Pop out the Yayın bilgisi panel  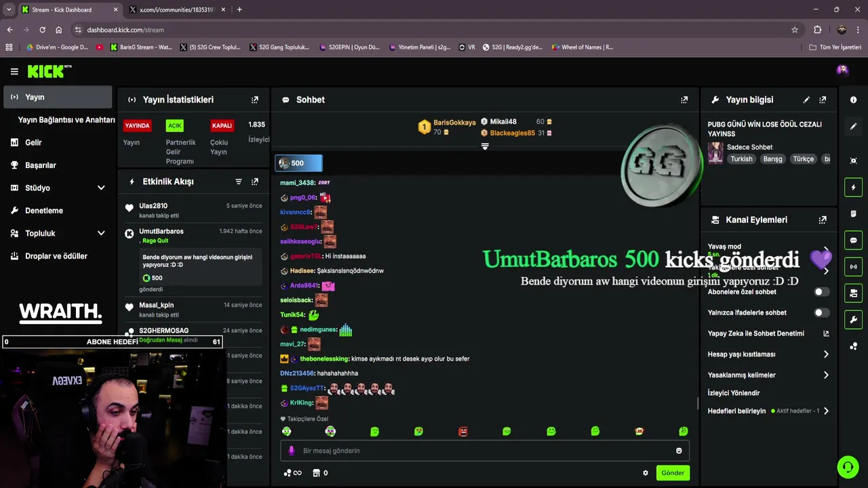pos(823,100)
